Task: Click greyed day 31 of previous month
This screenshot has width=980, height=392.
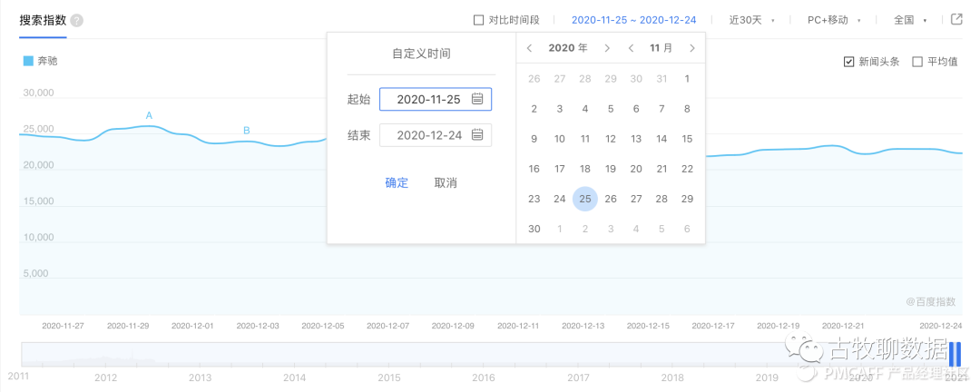Action: (661, 79)
